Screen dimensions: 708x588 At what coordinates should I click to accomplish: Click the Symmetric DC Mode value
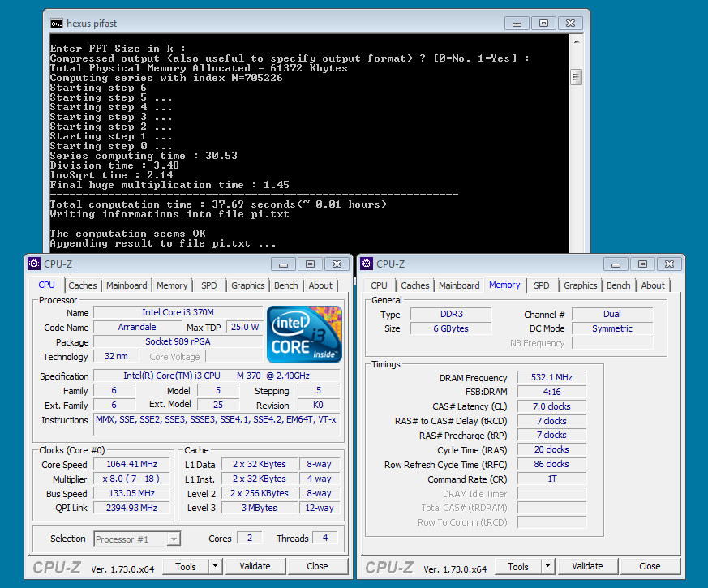[612, 328]
